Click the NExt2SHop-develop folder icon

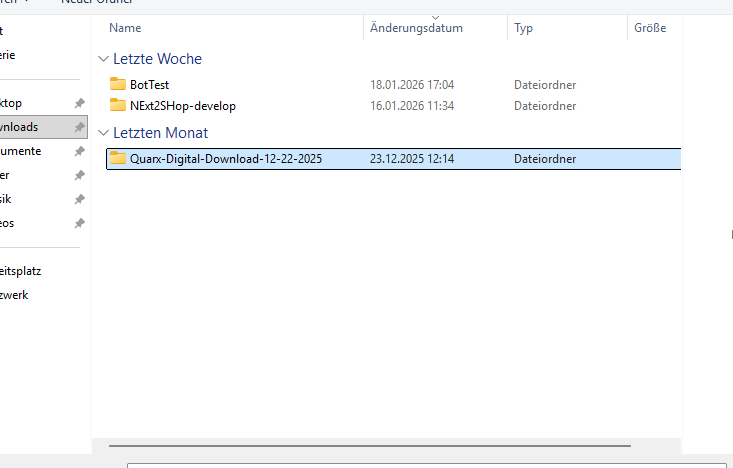tap(118, 106)
